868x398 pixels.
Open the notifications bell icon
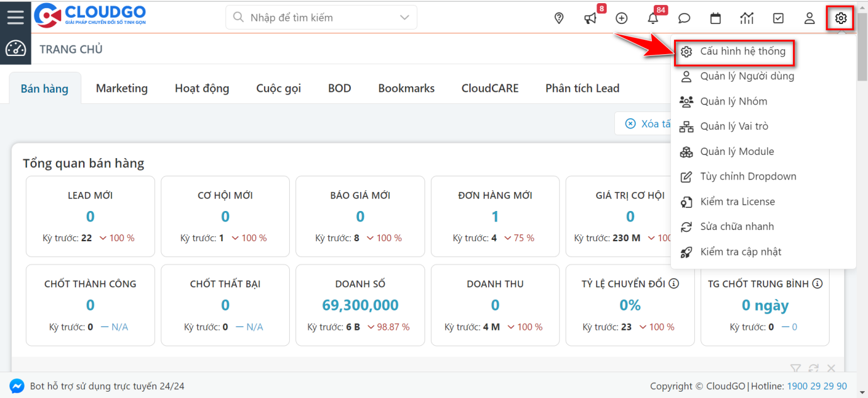pos(653,18)
